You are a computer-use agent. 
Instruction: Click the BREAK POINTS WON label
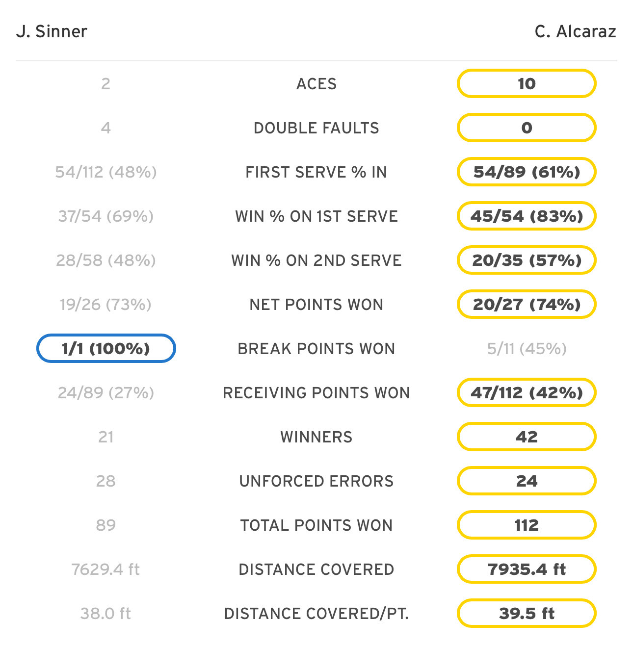[316, 349]
